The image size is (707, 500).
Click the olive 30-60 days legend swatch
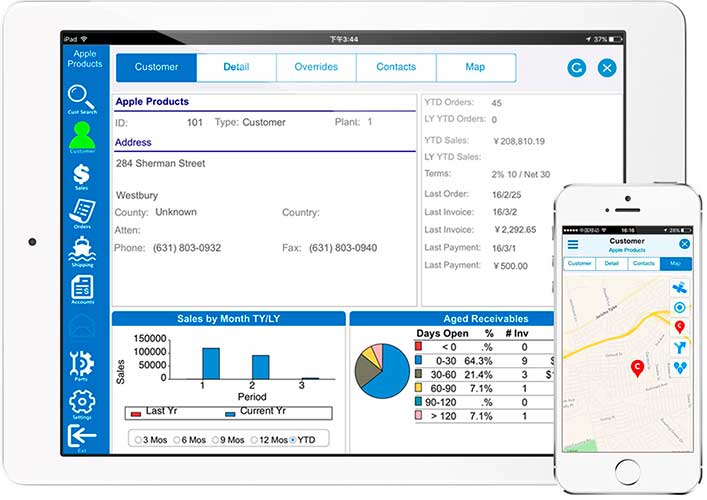(418, 374)
